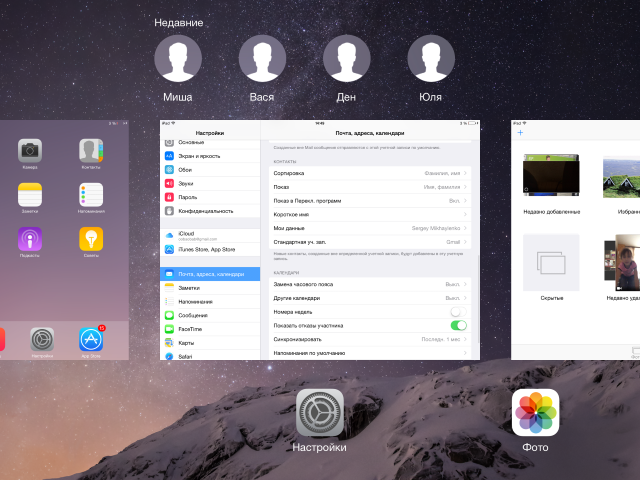Expand Замена часового пояса chevron
Image resolution: width=640 pixels, height=480 pixels.
coord(465,284)
